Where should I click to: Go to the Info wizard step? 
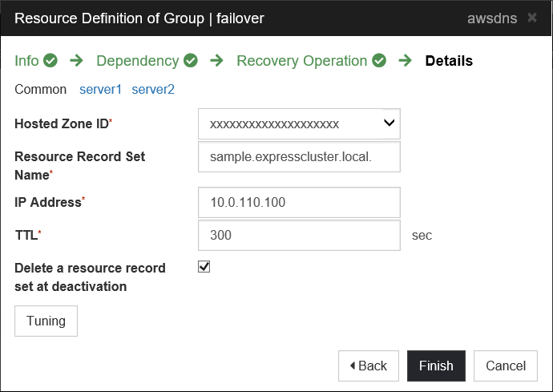pyautogui.click(x=27, y=61)
